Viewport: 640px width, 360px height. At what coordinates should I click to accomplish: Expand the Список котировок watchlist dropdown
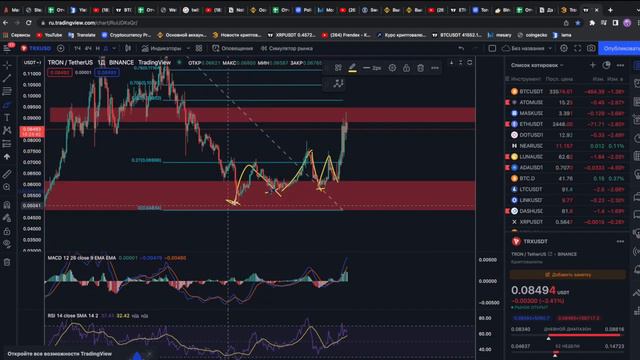coord(537,65)
